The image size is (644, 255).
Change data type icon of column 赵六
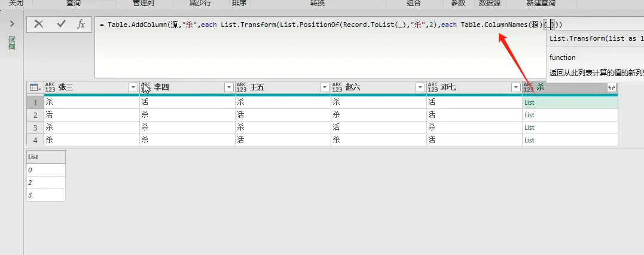tap(337, 87)
